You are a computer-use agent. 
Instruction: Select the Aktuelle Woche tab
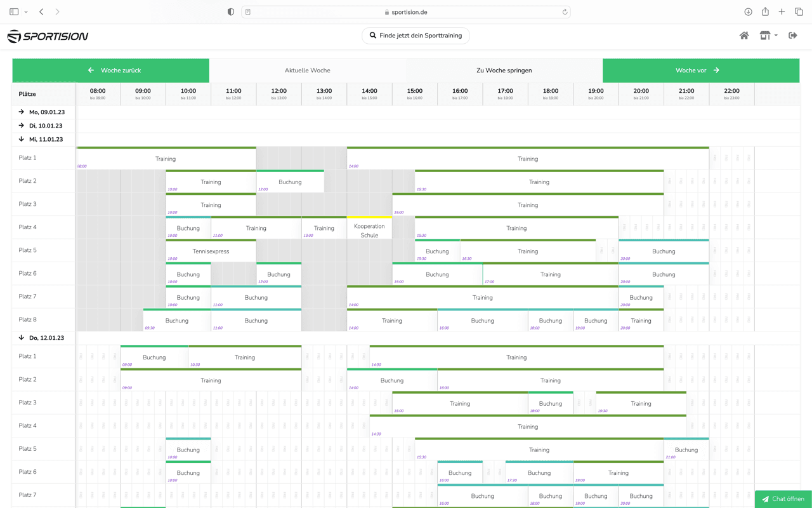pos(307,70)
